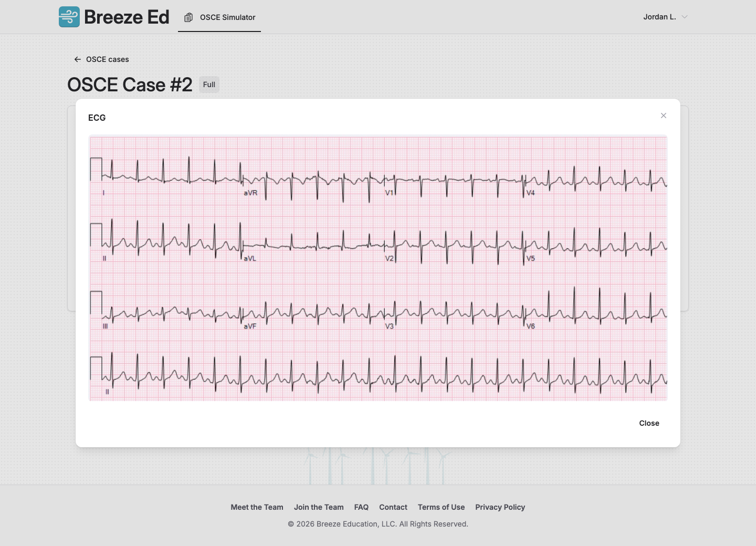Open the Join the Team link
Viewport: 756px width, 546px height.
click(319, 507)
